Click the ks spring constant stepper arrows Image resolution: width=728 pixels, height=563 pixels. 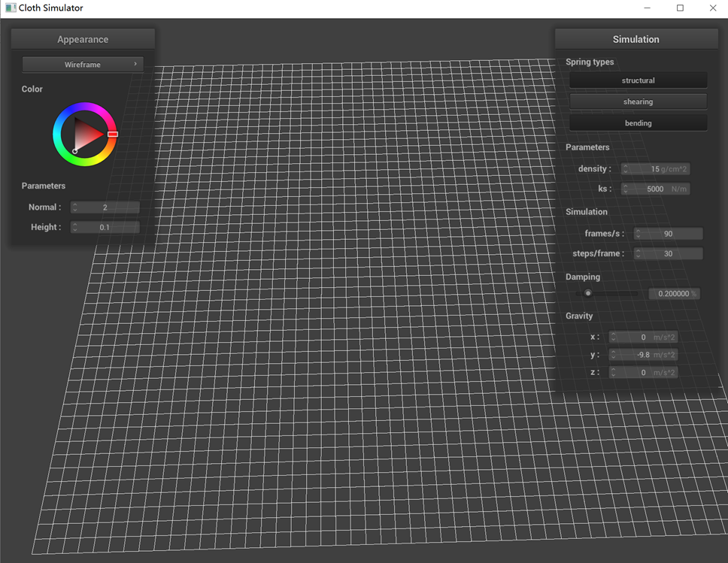[x=626, y=189]
